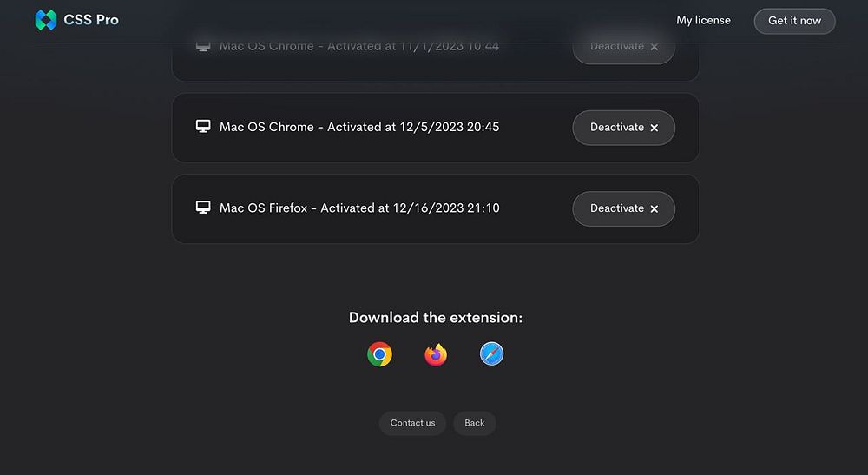
Task: Go back using Back button
Action: [474, 423]
